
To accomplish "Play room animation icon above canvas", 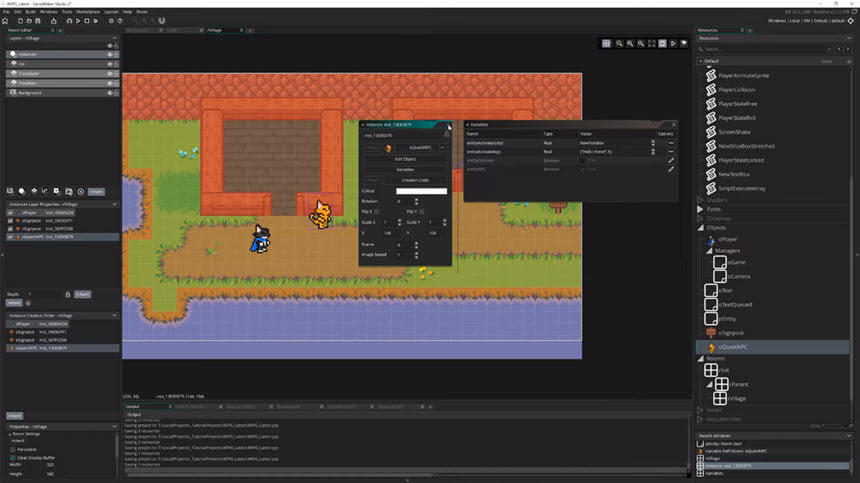I will click(673, 43).
